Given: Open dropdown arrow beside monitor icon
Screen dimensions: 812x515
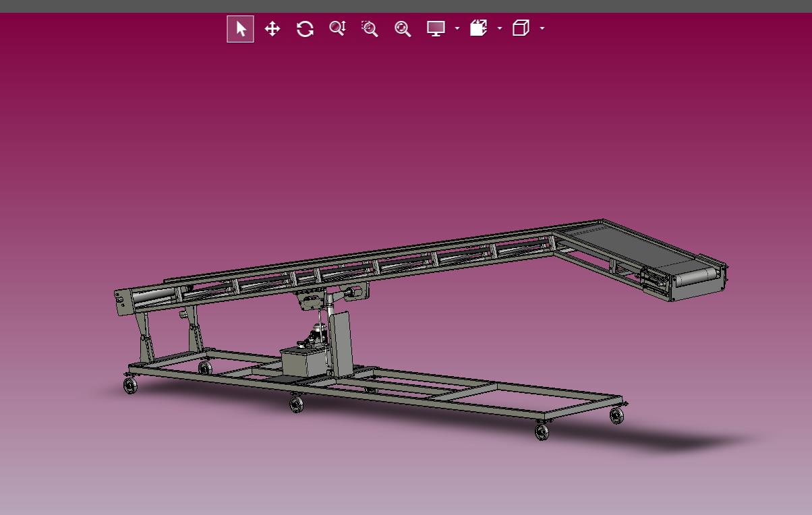Looking at the screenshot, I should [x=457, y=29].
